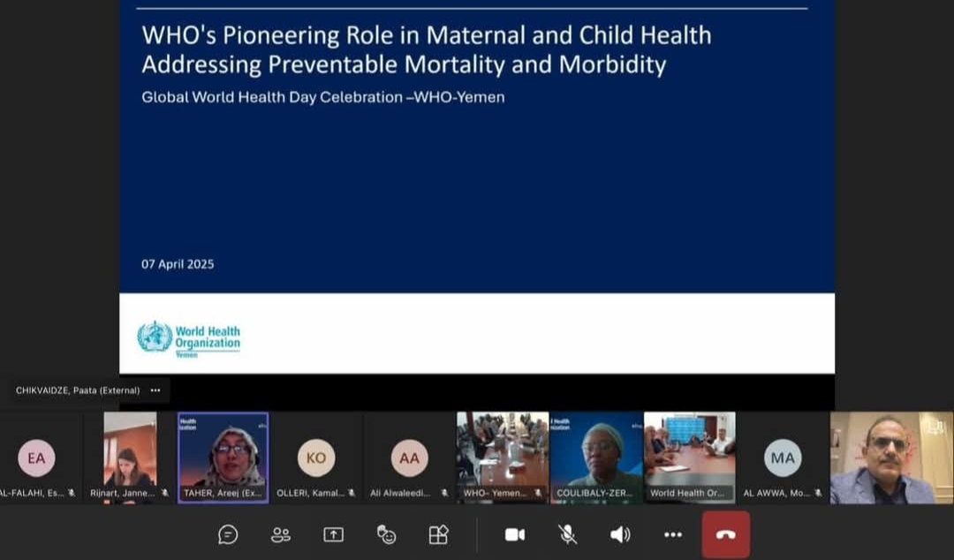Open more options next to CHIKVAIDZE, Paata
Viewport: 954px width, 560px height.
coord(155,390)
